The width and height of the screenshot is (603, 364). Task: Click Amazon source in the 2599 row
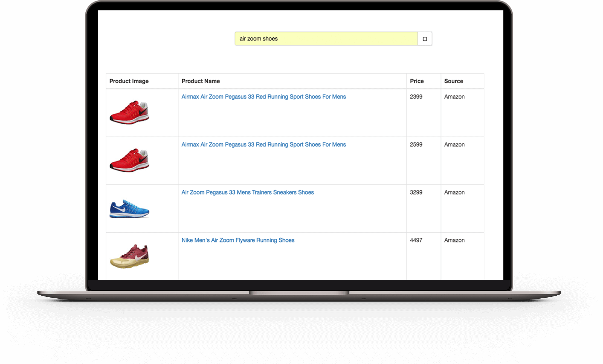[454, 144]
